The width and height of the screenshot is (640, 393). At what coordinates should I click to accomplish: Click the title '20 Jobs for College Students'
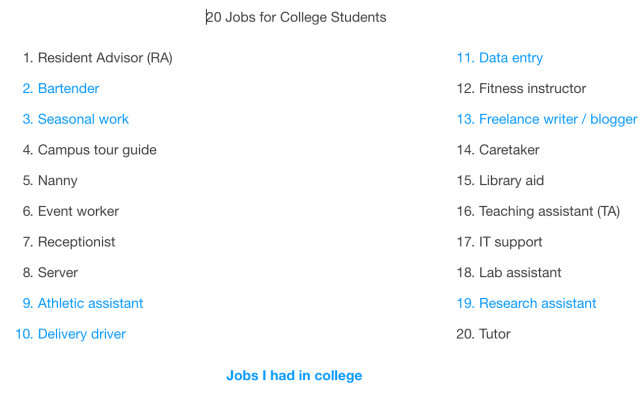click(296, 17)
